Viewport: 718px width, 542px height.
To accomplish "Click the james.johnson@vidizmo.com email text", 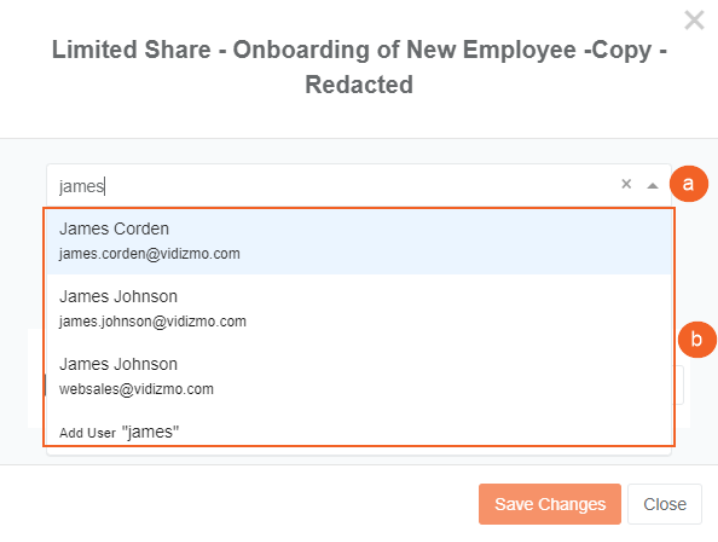I will [152, 321].
